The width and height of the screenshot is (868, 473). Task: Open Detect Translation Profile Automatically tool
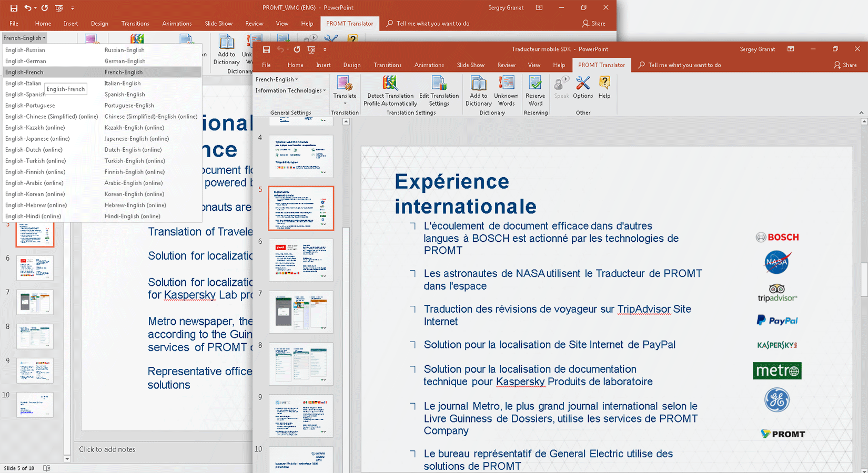point(390,91)
